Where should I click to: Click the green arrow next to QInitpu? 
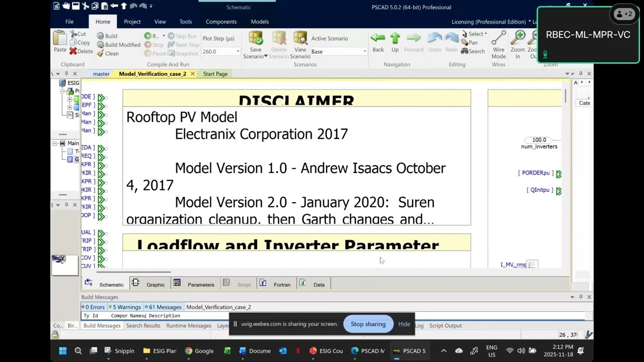point(558,191)
